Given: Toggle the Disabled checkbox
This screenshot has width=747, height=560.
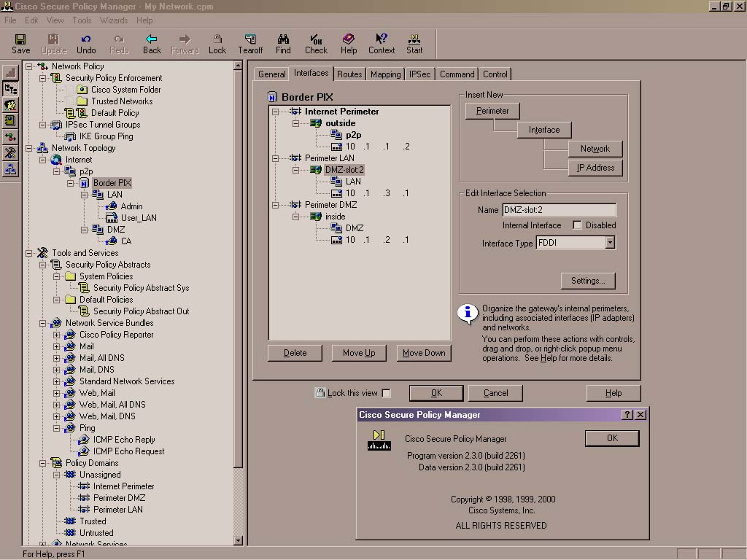Looking at the screenshot, I should (x=577, y=225).
